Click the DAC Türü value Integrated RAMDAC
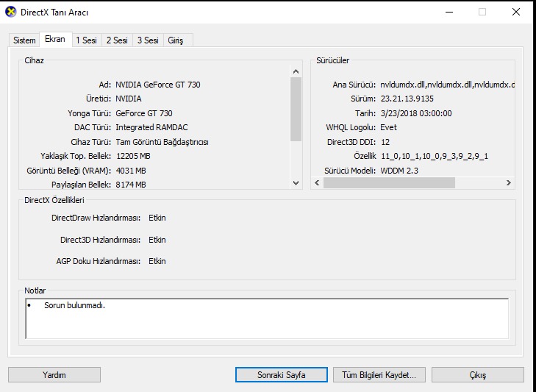Viewport: 536px width, 392px height. tap(151, 127)
